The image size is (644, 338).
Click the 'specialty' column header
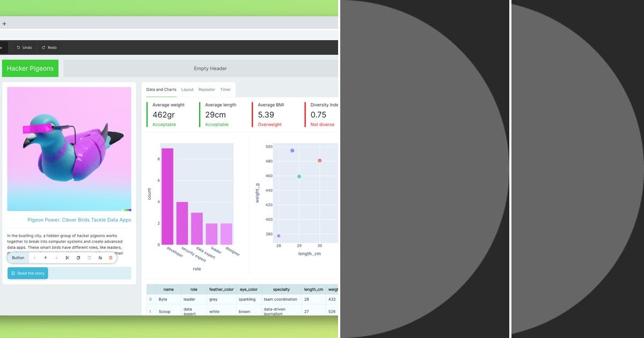pos(281,289)
